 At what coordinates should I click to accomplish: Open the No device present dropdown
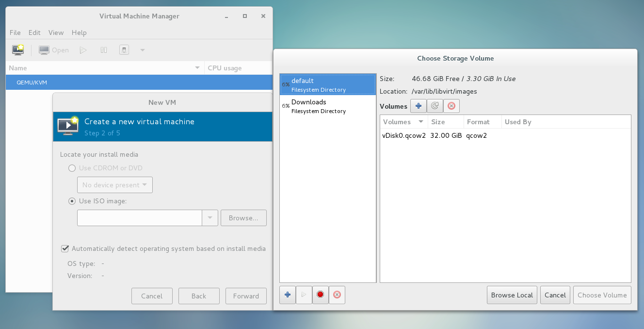(115, 185)
